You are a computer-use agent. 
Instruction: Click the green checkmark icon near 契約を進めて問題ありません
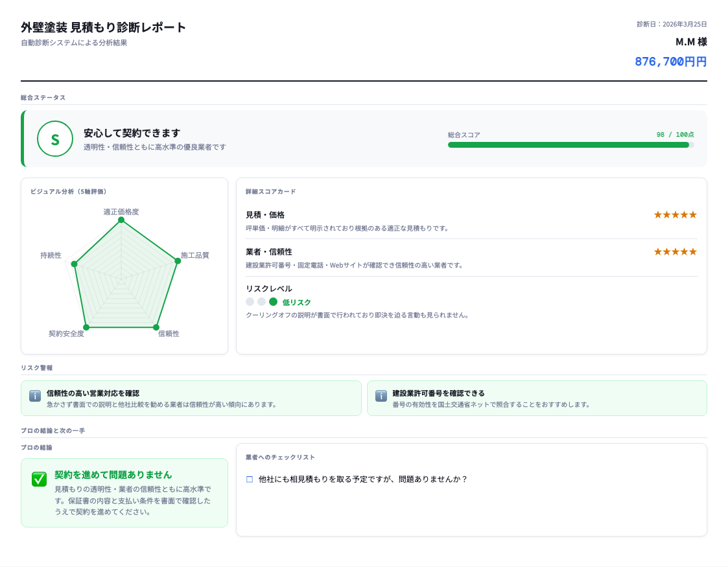coord(39,480)
